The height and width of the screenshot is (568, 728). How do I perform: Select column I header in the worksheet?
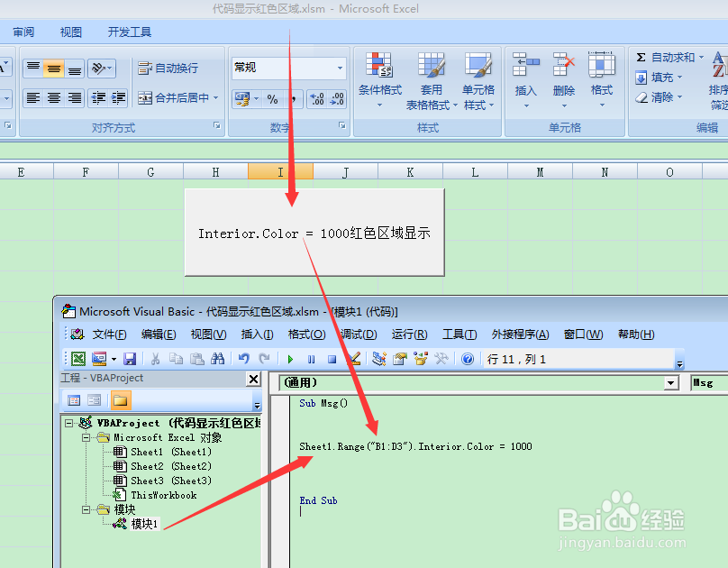tap(279, 170)
